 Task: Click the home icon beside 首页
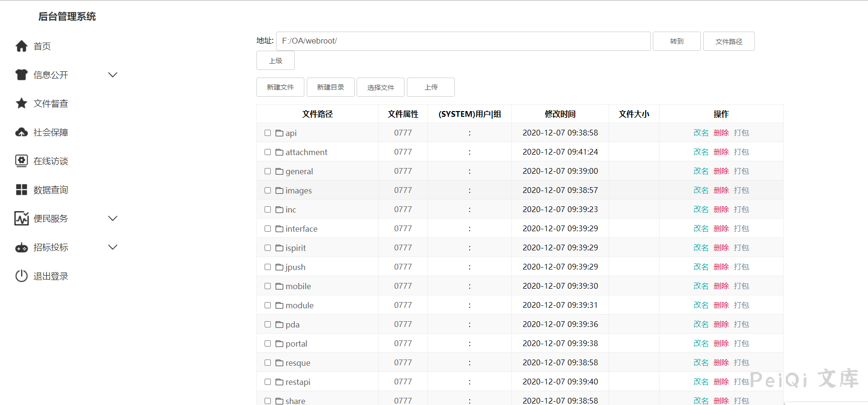coord(22,46)
